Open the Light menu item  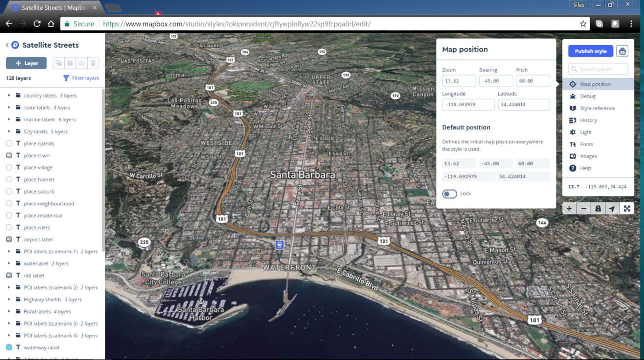[x=598, y=132]
